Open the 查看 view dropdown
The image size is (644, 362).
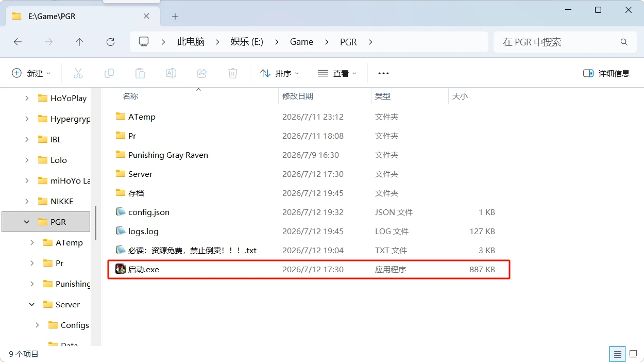click(x=337, y=73)
